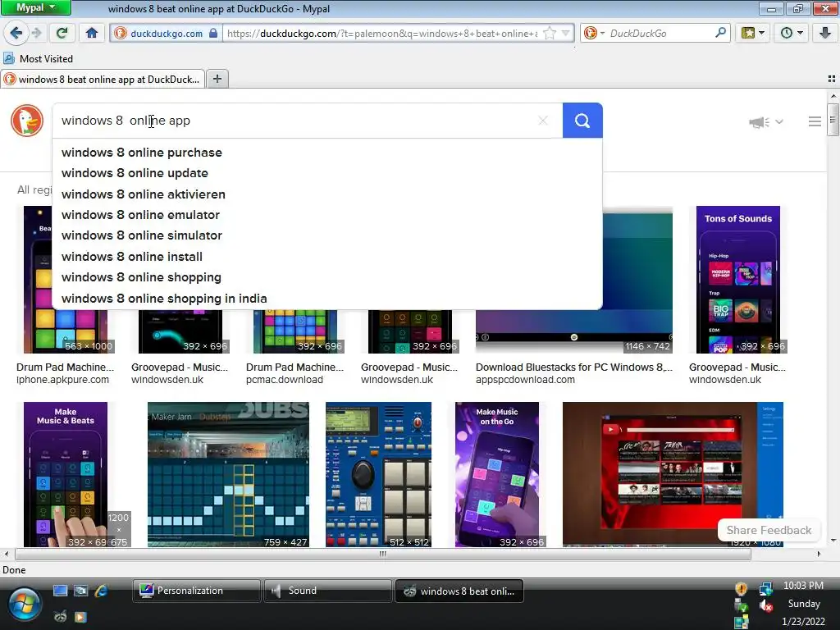This screenshot has width=840, height=630.
Task: Open the Mypal application menu
Action: 35,7
